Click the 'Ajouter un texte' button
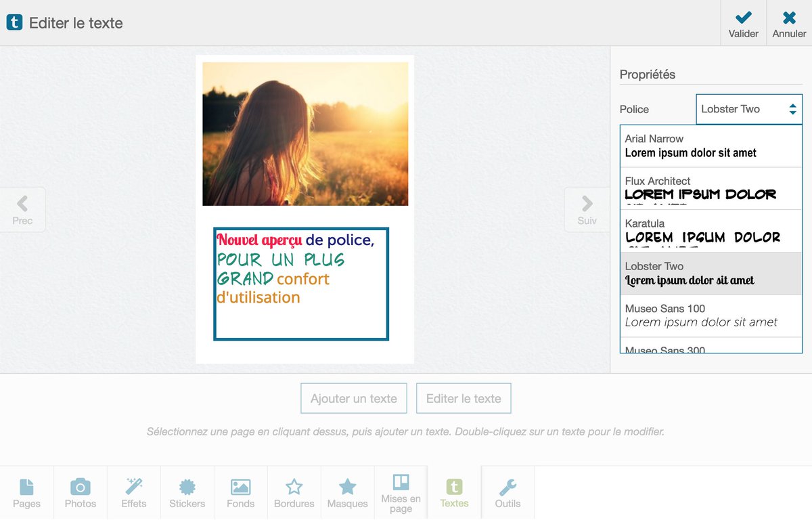The image size is (812, 520). pos(353,398)
